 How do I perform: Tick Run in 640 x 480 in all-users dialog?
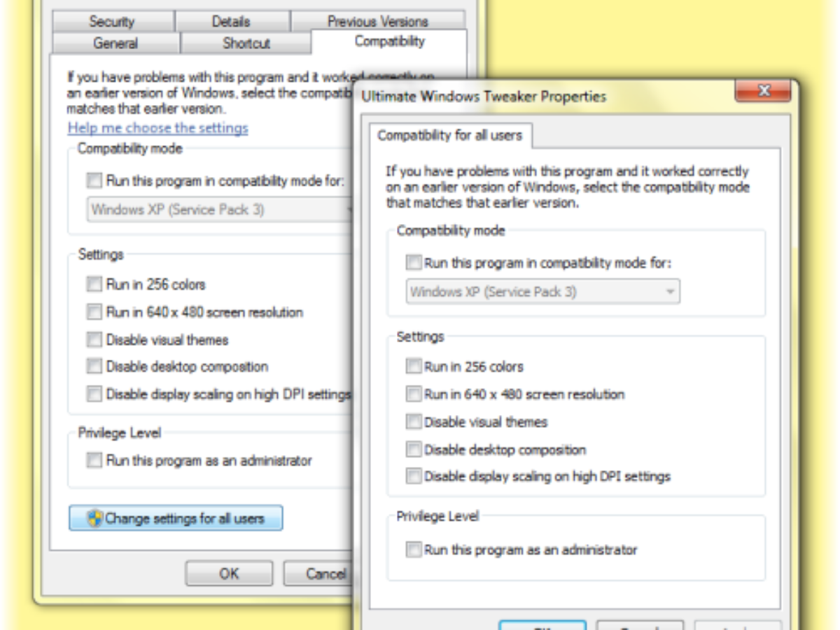[414, 394]
